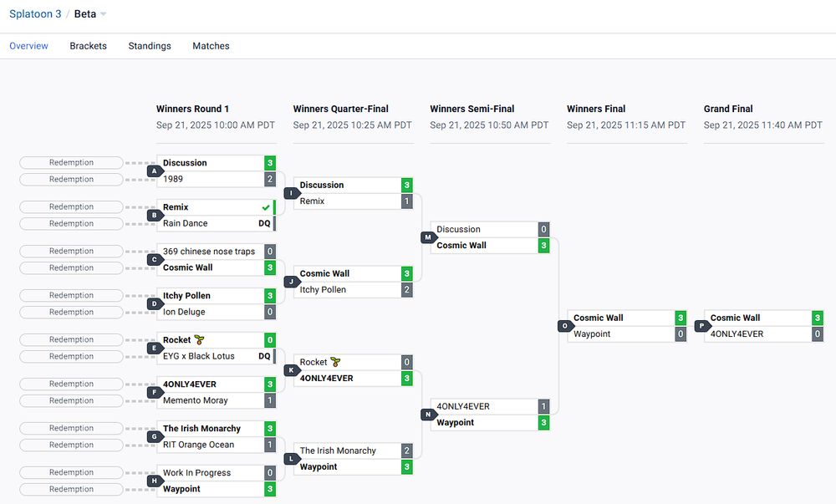Switch to the Brackets tab
This screenshot has height=504, width=836.
(x=88, y=46)
